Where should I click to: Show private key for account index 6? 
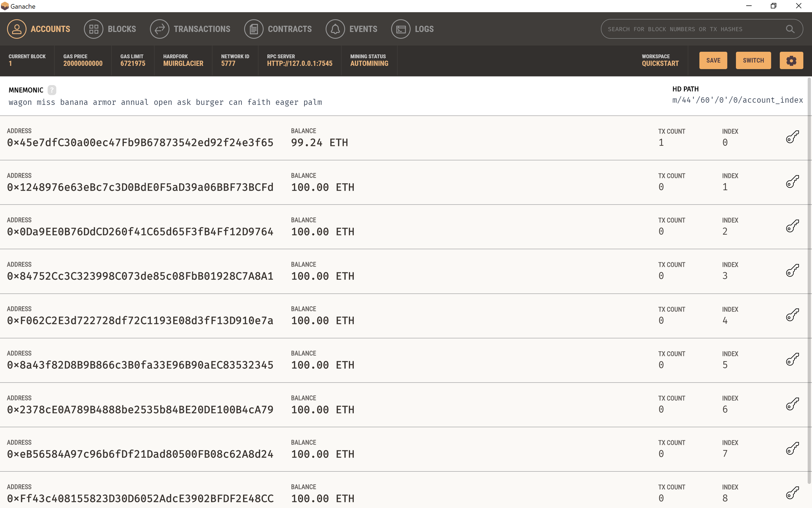[792, 404]
